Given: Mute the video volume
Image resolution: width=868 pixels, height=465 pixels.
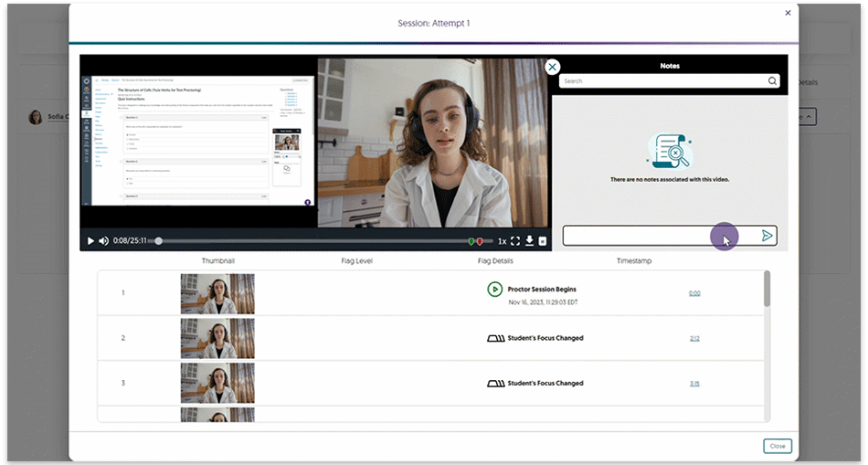Looking at the screenshot, I should 103,241.
